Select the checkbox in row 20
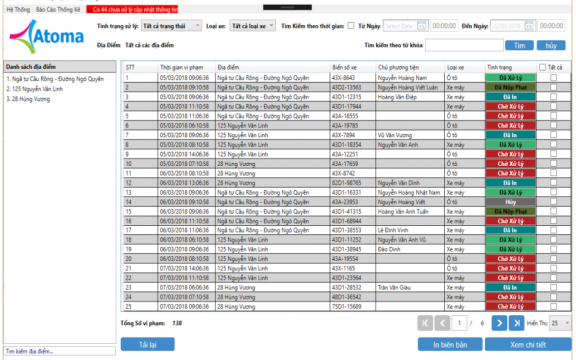This screenshot has height=360, width=576. click(x=554, y=259)
